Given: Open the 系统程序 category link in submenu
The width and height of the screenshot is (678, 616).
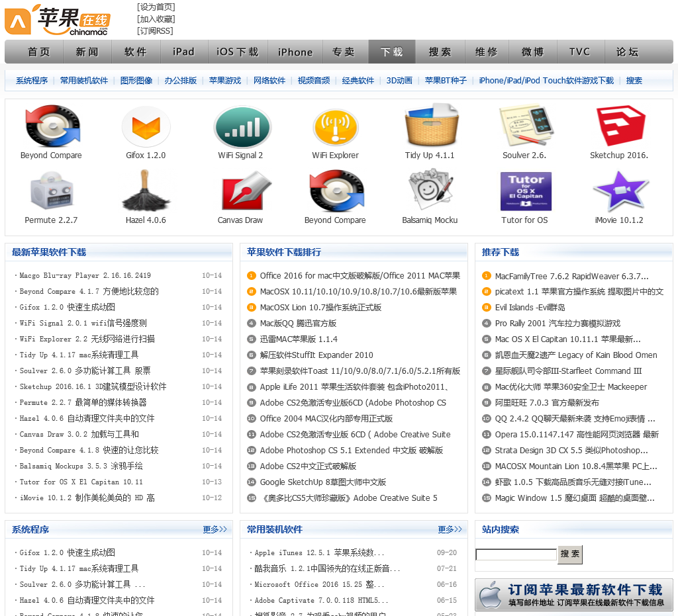Looking at the screenshot, I should (32, 80).
